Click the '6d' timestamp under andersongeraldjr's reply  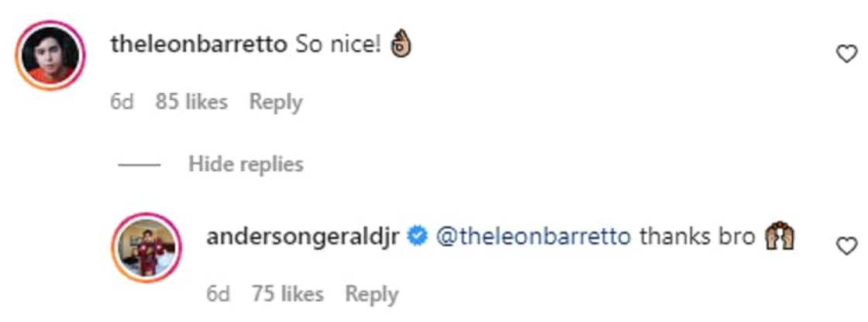[x=219, y=294]
